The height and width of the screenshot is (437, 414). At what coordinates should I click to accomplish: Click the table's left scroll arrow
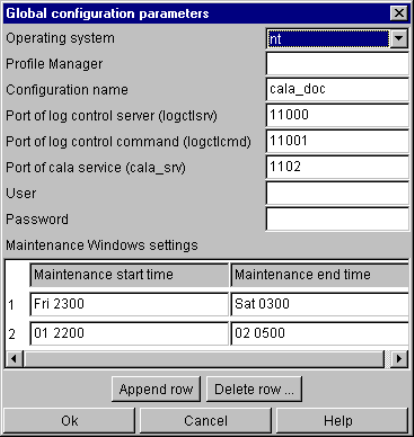point(14,359)
